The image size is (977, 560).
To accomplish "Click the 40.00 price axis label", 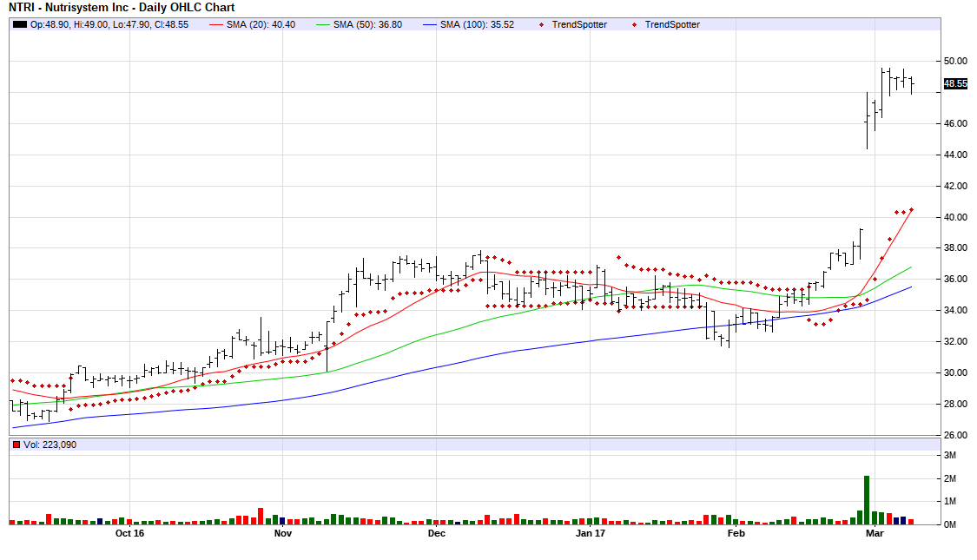I will (955, 217).
